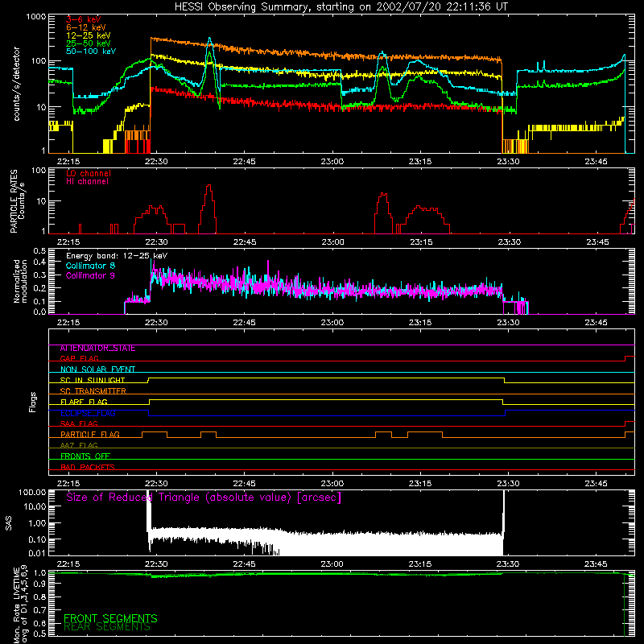Select the 3-6 keV legend entry
This screenshot has width=644, height=644.
click(84, 19)
